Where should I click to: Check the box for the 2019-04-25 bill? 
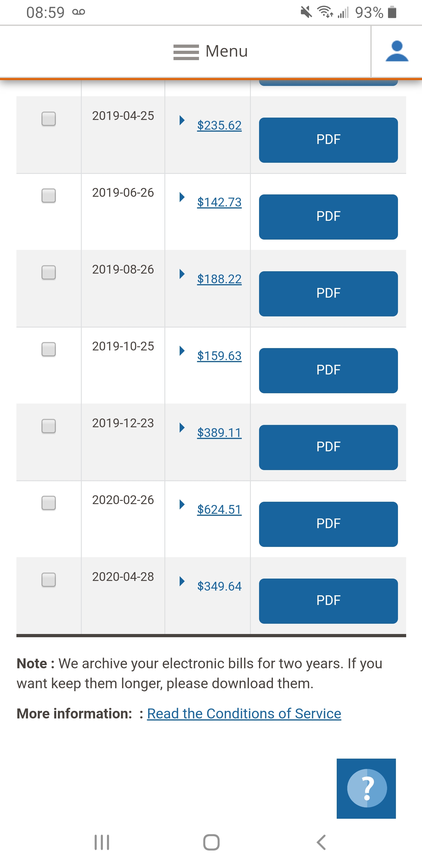tap(48, 119)
